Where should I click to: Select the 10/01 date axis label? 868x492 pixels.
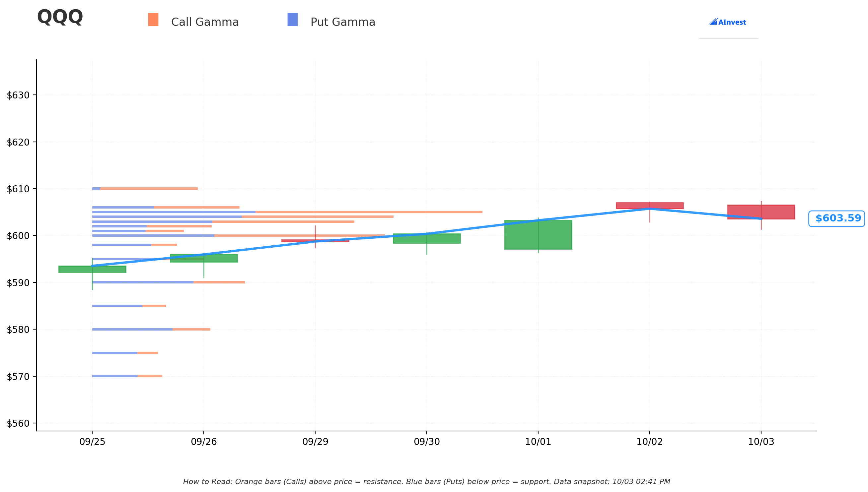click(x=538, y=442)
